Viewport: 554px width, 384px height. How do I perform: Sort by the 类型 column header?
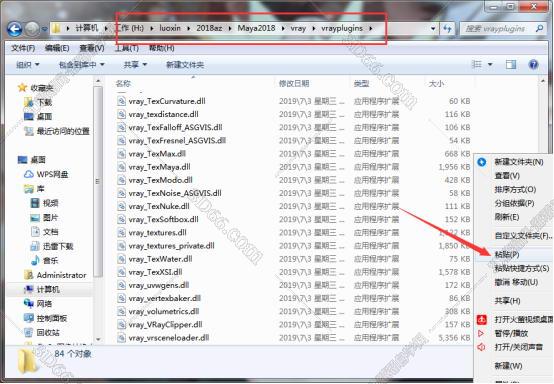pos(361,84)
